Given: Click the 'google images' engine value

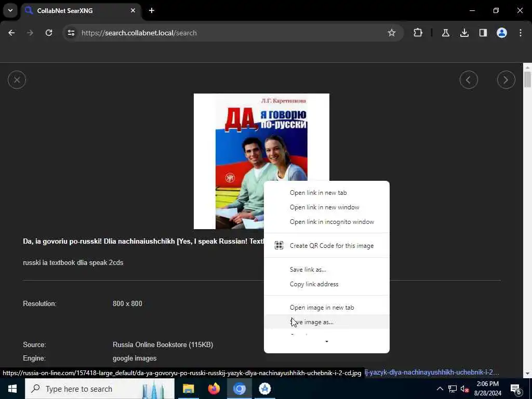Looking at the screenshot, I should (x=135, y=358).
